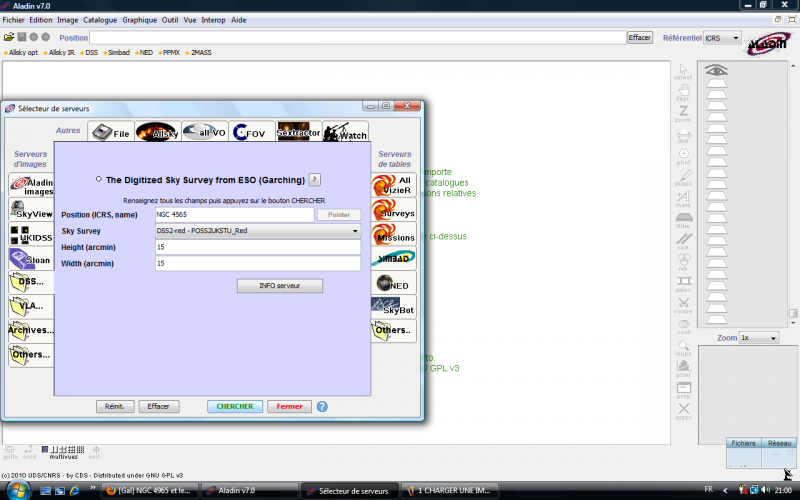Click the Simbad bookmark
The image size is (800, 500).
(116, 53)
